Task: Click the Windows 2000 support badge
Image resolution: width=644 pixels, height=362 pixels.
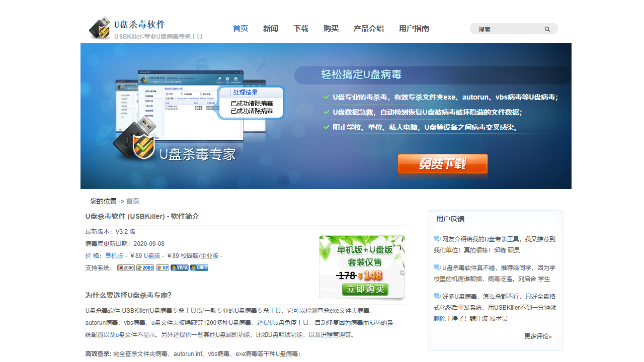Action: [126, 267]
